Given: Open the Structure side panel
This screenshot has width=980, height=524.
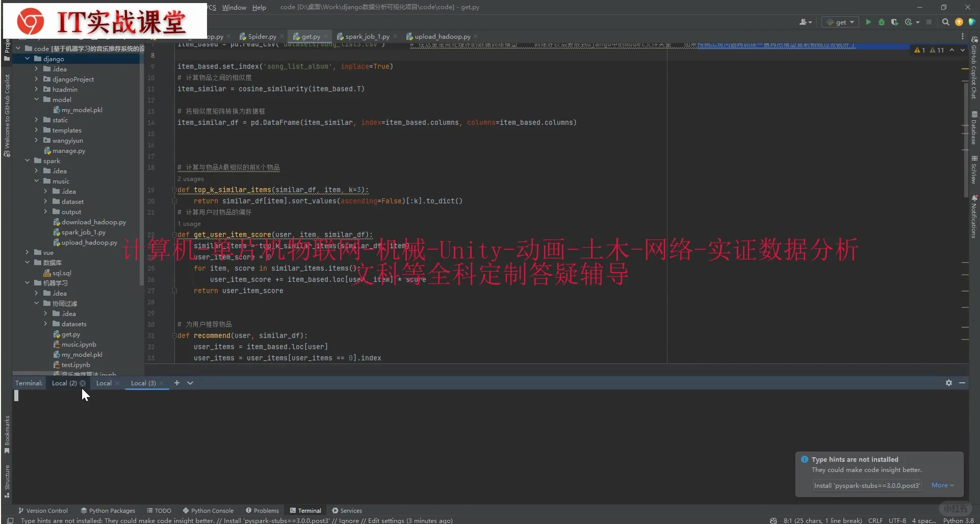Looking at the screenshot, I should pos(7,481).
